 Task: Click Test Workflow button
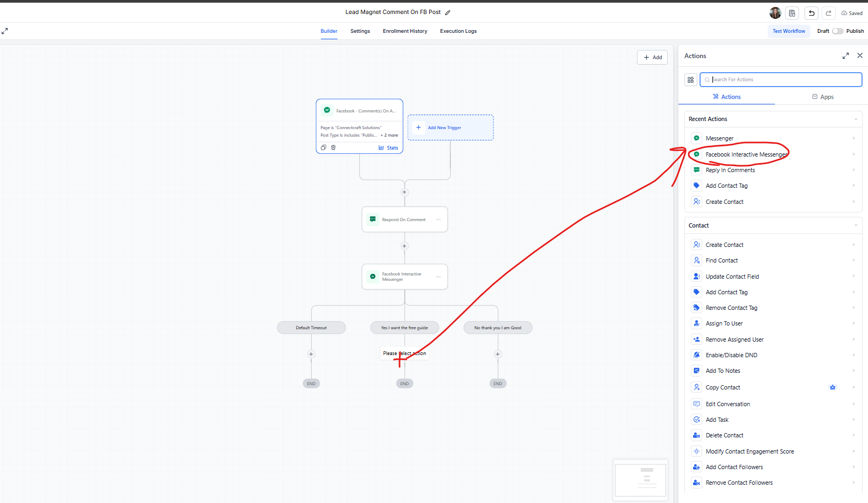(x=789, y=31)
